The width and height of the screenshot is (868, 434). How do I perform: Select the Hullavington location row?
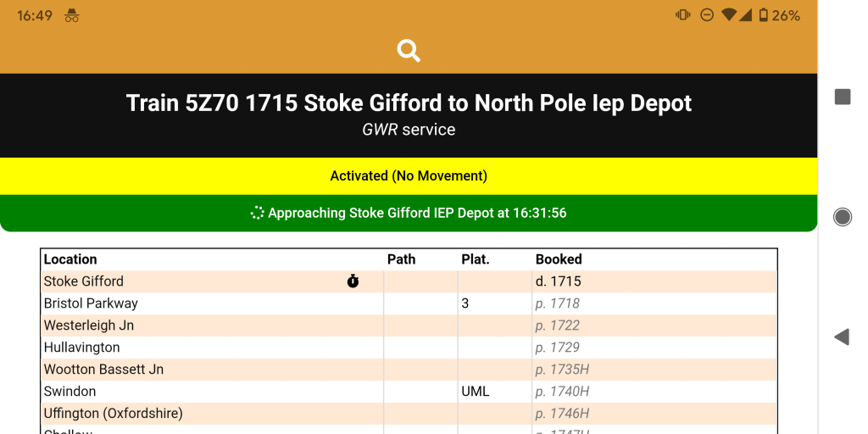coord(409,348)
